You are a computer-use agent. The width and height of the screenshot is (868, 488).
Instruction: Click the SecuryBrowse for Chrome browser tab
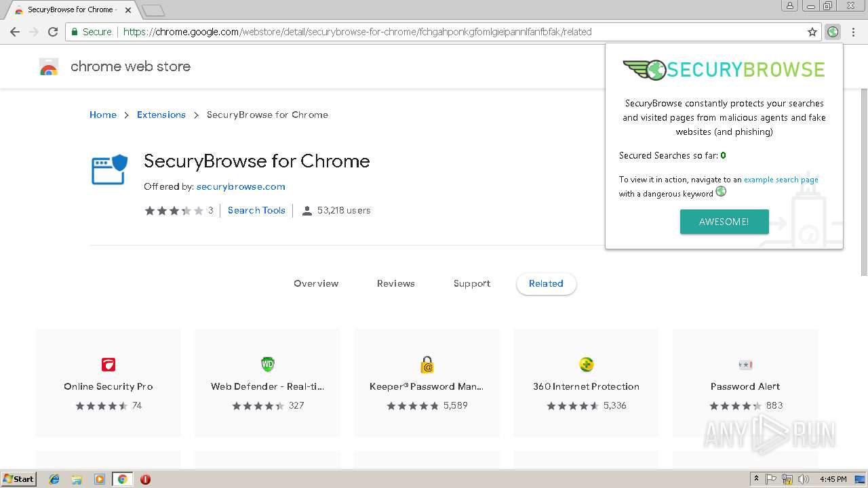point(71,9)
